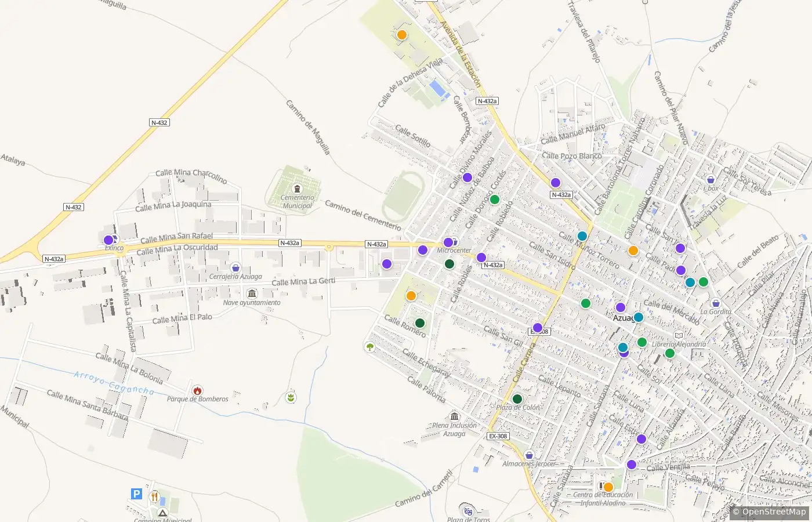Open the OpenStreetMap attribution link
812x522 pixels.
[x=774, y=512]
